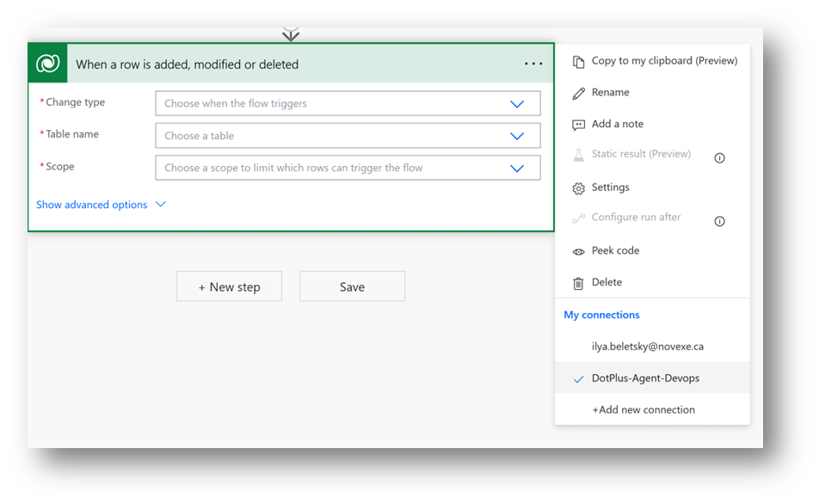Open the three-dot menu on trigger card
819x504 pixels.
click(533, 64)
